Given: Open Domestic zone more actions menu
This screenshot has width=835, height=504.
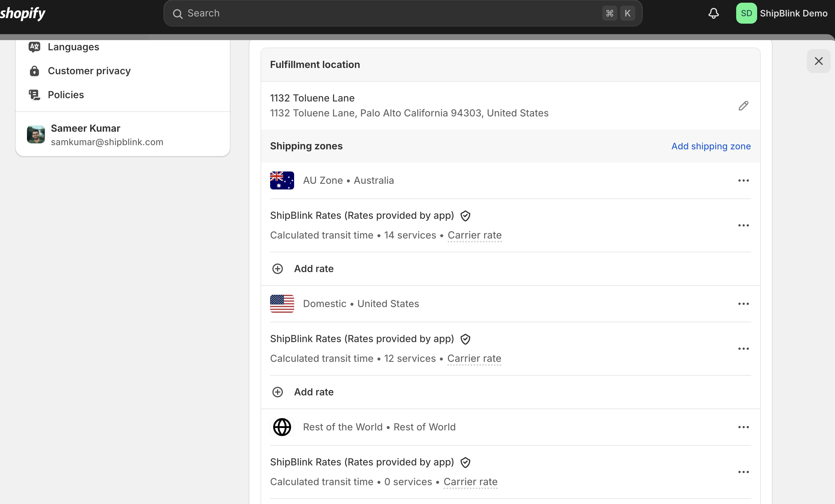Looking at the screenshot, I should [743, 304].
